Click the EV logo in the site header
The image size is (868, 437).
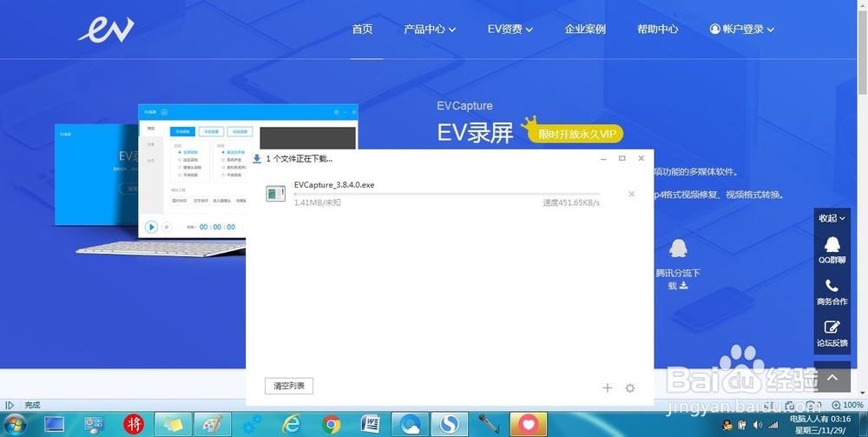pyautogui.click(x=106, y=30)
